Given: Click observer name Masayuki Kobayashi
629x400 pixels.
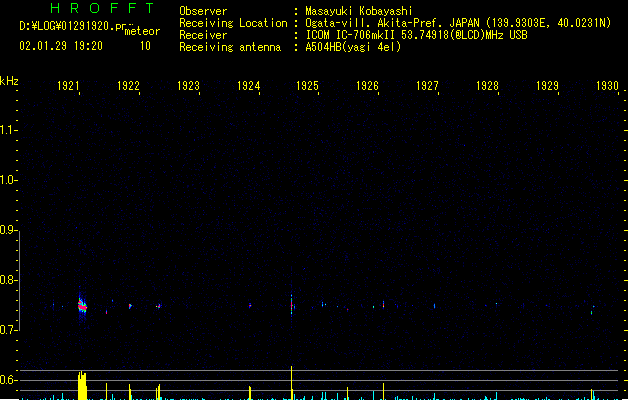Looking at the screenshot, I should [359, 11].
